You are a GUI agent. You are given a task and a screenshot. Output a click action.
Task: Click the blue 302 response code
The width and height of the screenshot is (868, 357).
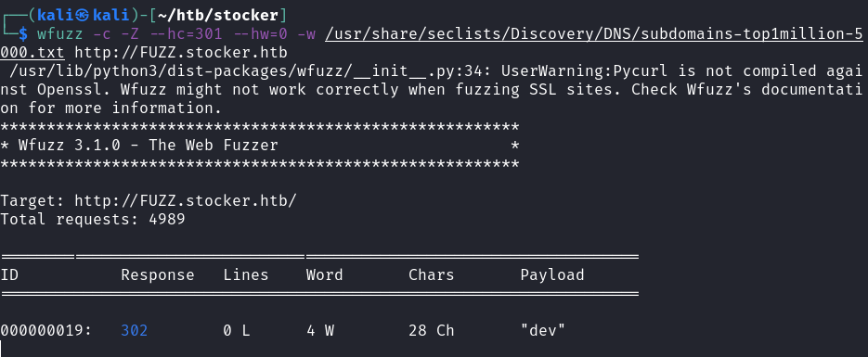click(135, 330)
